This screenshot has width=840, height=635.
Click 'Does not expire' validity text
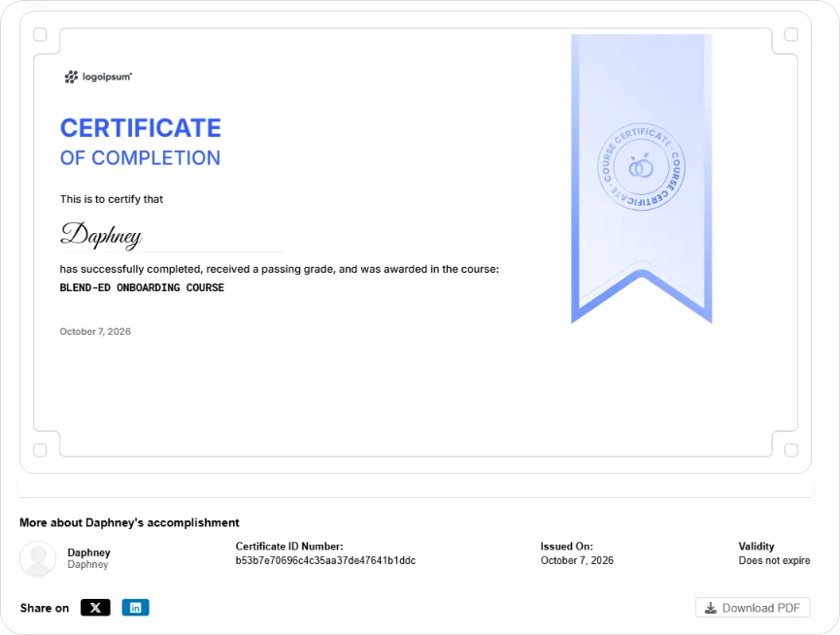point(774,560)
